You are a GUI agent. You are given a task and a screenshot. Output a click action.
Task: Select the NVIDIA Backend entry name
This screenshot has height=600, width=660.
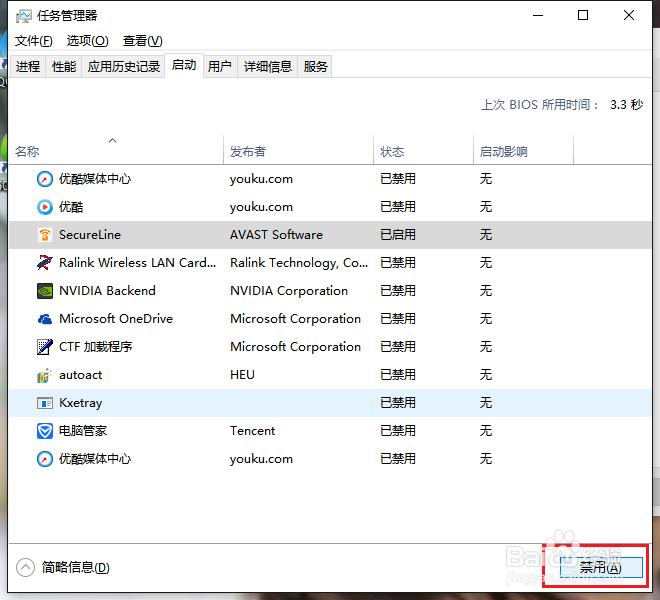point(107,291)
